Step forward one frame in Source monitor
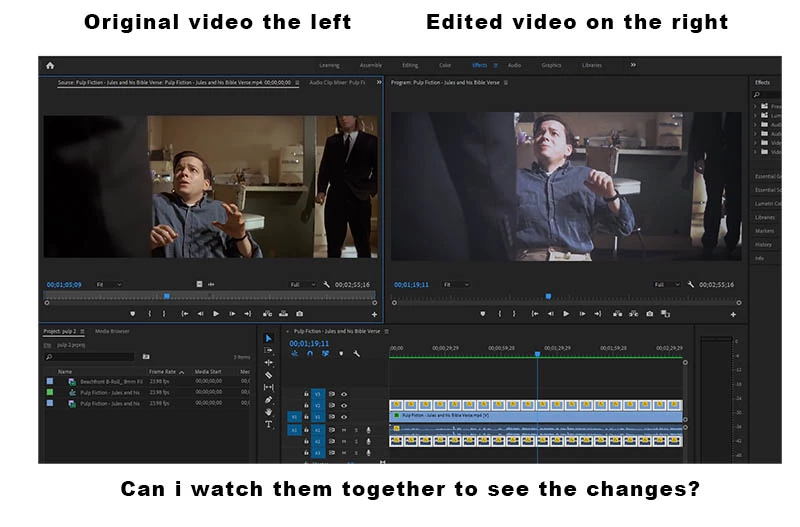The height and width of the screenshot is (527, 800). tap(232, 314)
